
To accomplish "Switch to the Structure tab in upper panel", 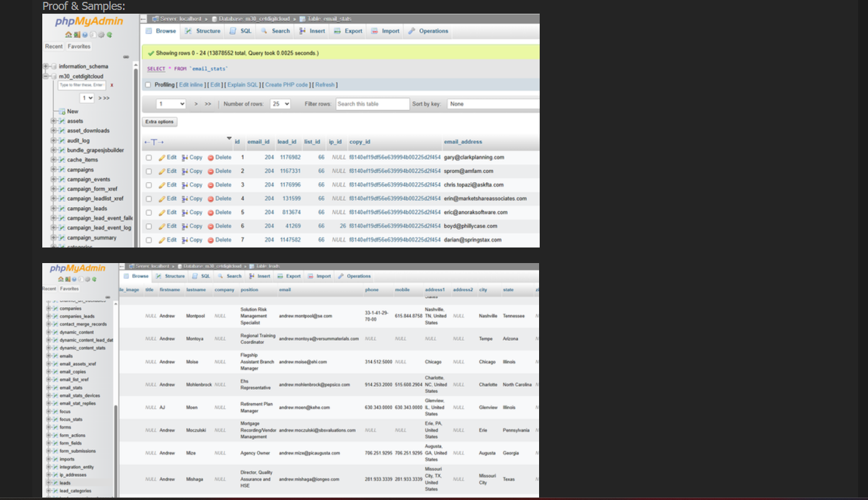I will point(203,31).
